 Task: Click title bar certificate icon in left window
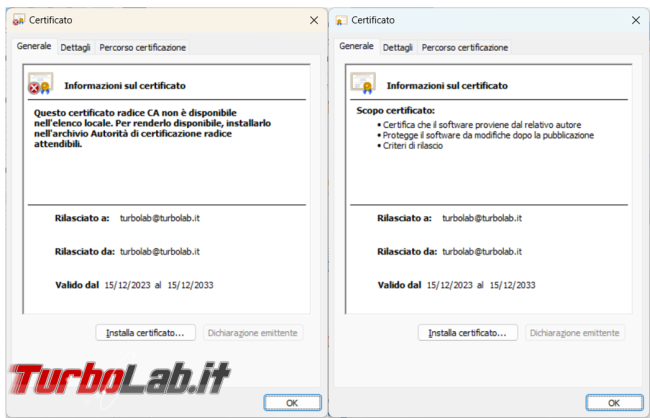[x=19, y=20]
